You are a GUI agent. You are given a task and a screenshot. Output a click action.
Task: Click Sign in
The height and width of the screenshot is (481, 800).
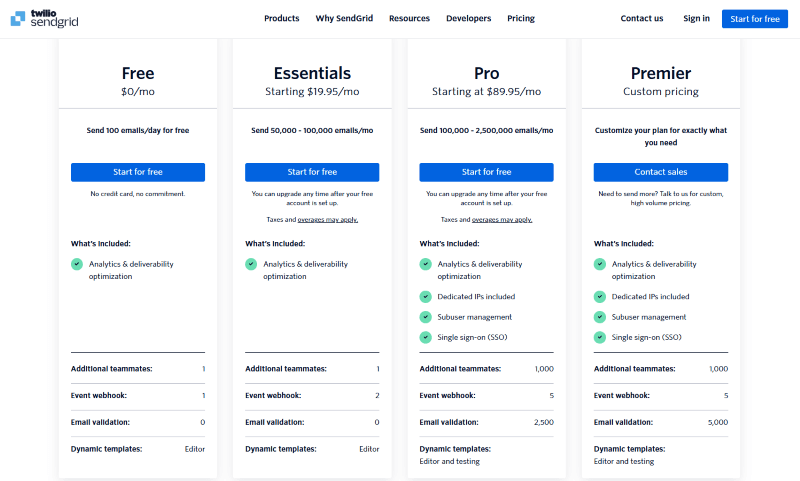point(696,18)
